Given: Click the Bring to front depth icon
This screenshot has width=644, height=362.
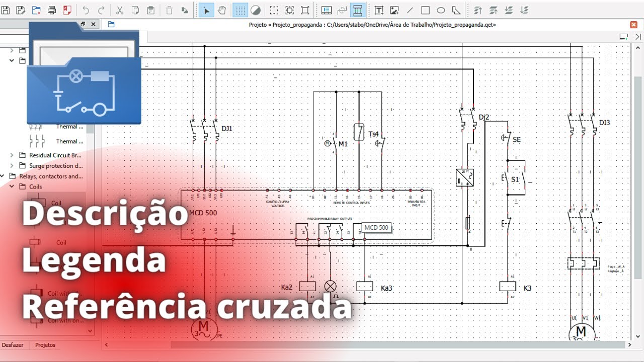Looking at the screenshot, I should point(478,10).
